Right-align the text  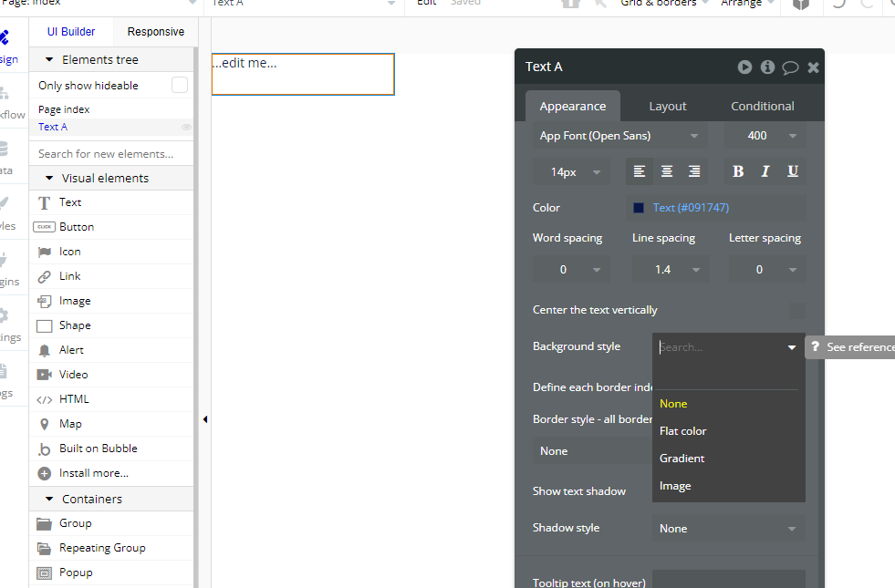(694, 171)
